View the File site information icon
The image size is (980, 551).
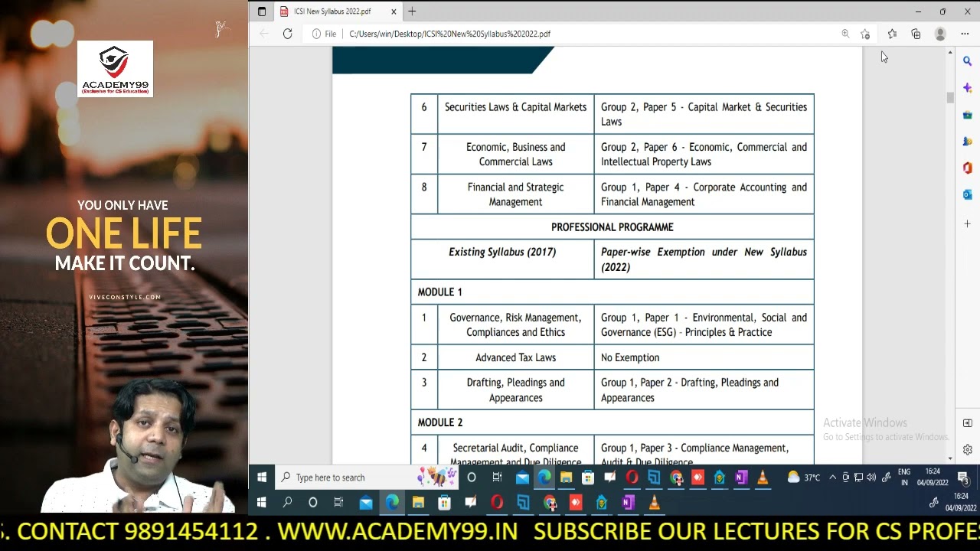[x=324, y=34]
